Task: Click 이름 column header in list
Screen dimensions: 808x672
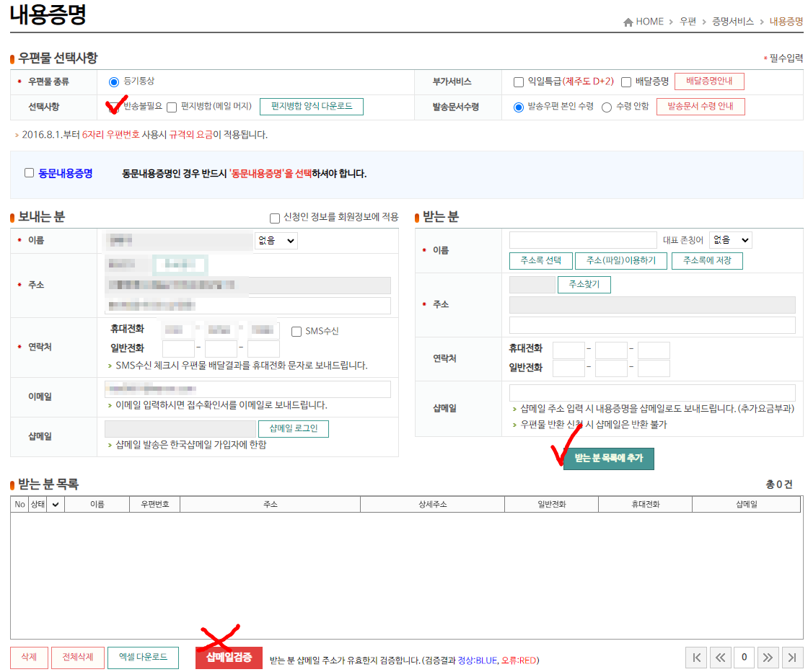Action: (97, 504)
